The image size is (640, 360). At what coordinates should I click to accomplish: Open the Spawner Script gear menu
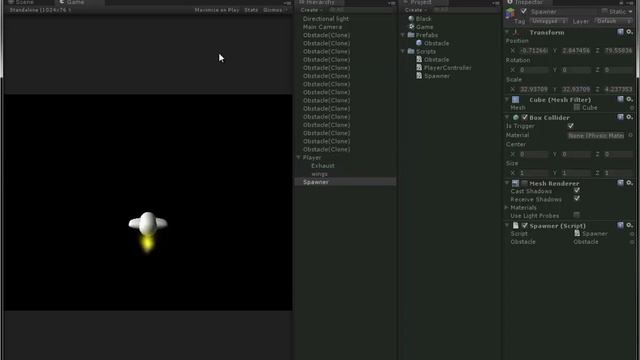tap(629, 225)
